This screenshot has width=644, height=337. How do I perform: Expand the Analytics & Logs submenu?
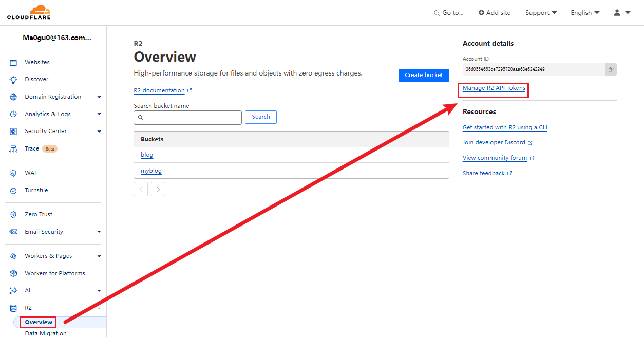[x=99, y=114]
